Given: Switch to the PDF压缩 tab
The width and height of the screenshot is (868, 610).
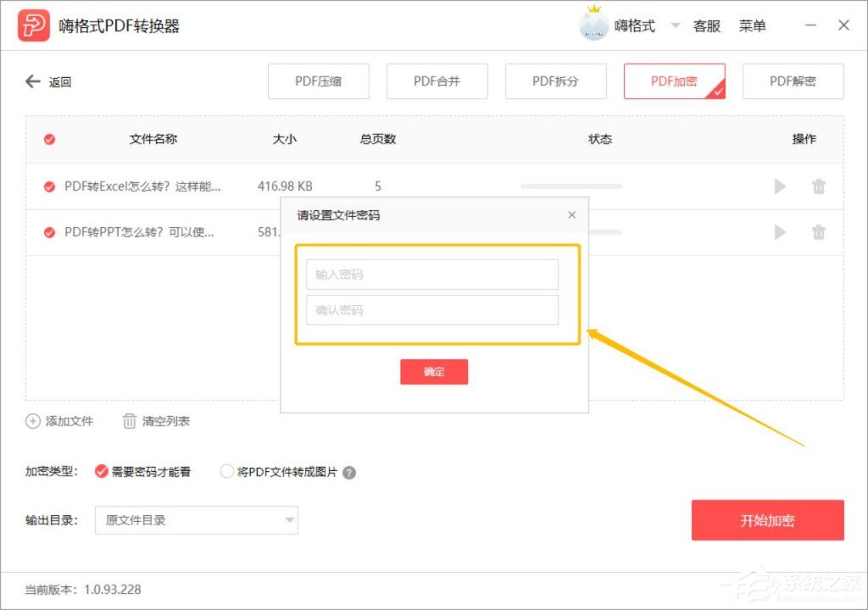Looking at the screenshot, I should 318,81.
